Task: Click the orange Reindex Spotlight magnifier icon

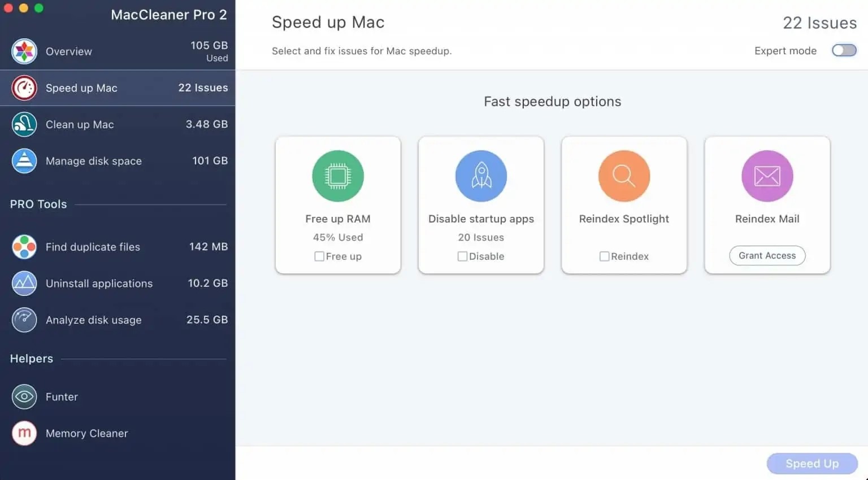Action: point(624,176)
